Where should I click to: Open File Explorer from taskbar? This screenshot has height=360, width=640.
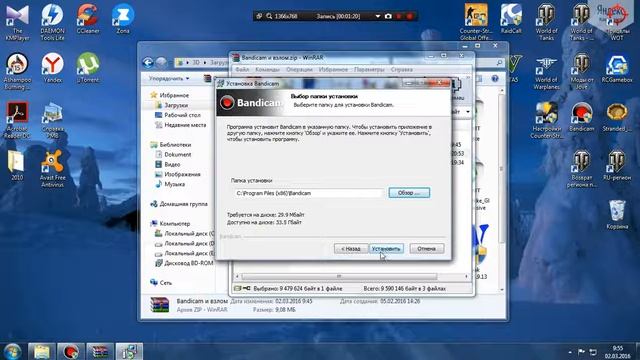42,351
